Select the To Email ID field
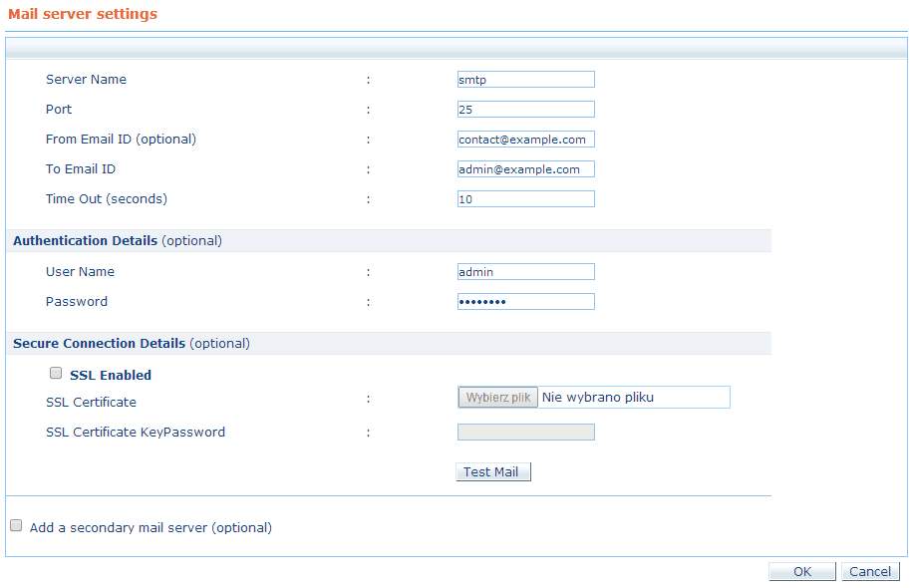Screen dimensions: 913x588 526,168
